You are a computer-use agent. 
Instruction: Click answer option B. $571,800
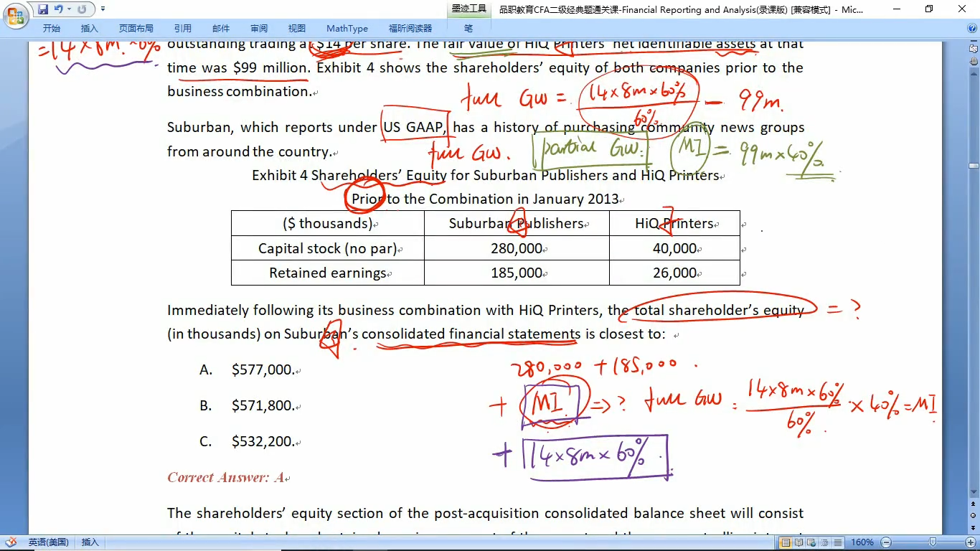coord(247,406)
